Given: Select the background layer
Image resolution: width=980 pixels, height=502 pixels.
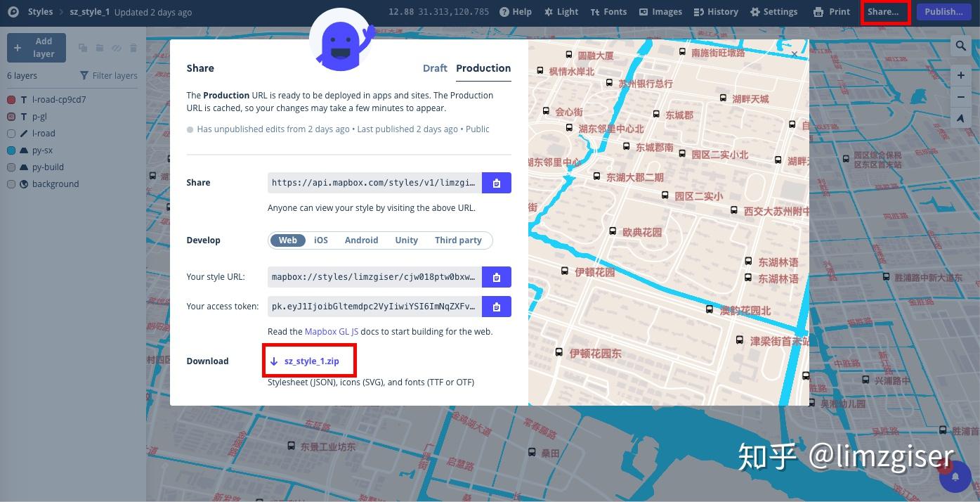Looking at the screenshot, I should pos(55,184).
